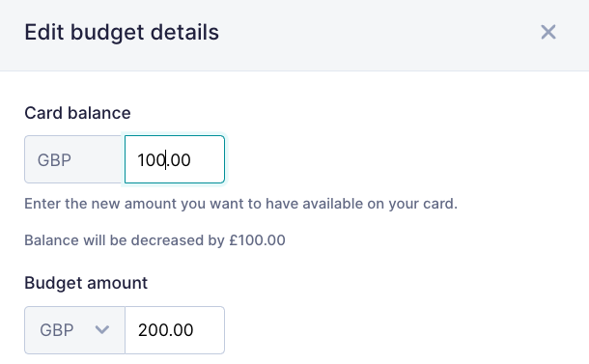Click the £100.00 value in the decrease notice
Image resolution: width=589 pixels, height=364 pixels.
pyautogui.click(x=257, y=240)
